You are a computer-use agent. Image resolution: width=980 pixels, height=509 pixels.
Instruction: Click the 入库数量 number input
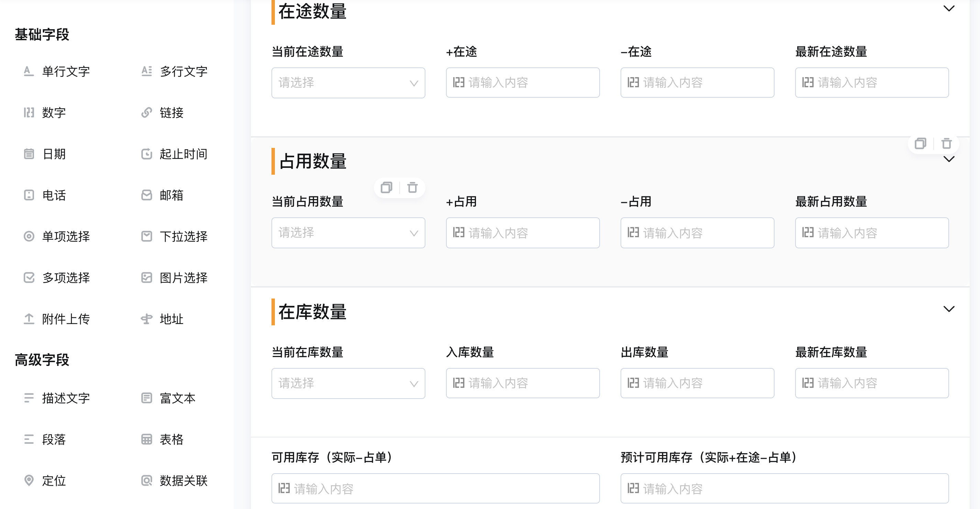pos(523,383)
